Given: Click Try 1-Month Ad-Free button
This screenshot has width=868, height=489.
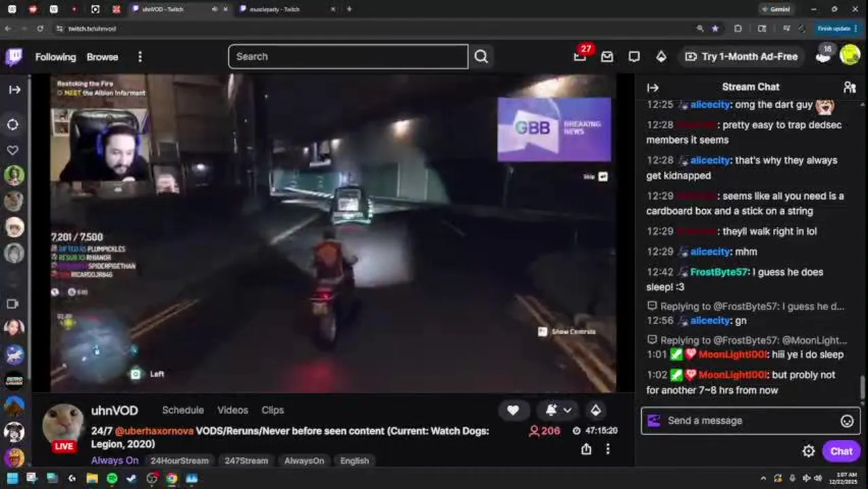Looking at the screenshot, I should [741, 56].
